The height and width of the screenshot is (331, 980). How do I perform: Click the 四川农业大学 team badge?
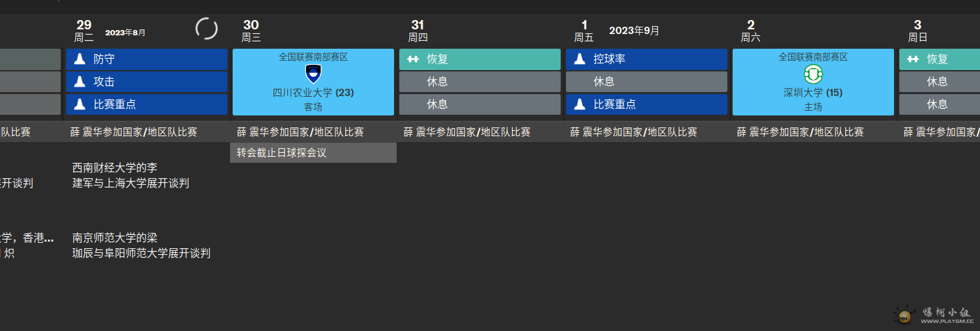(x=313, y=73)
